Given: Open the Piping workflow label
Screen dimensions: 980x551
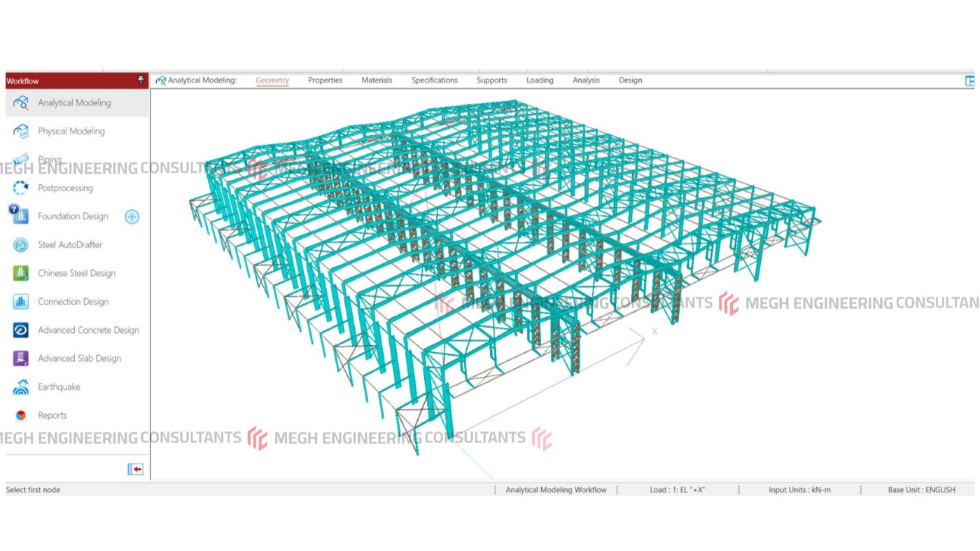Looking at the screenshot, I should click(x=50, y=160).
